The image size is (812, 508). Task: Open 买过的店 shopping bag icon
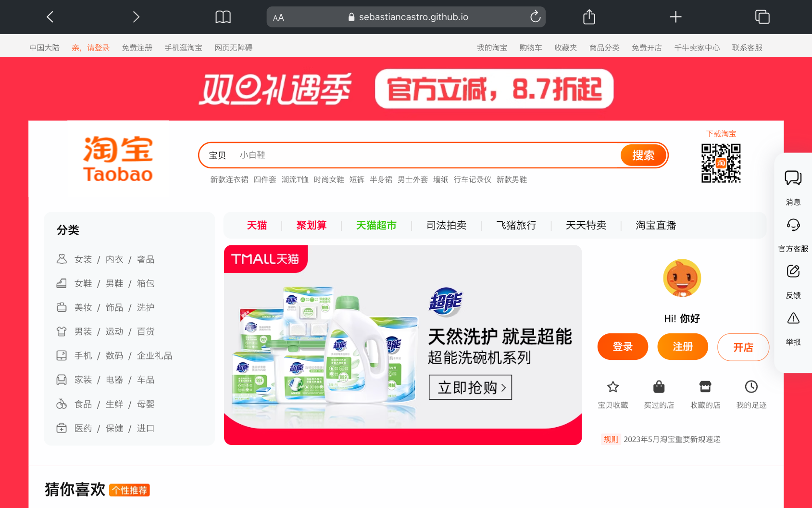(x=659, y=387)
